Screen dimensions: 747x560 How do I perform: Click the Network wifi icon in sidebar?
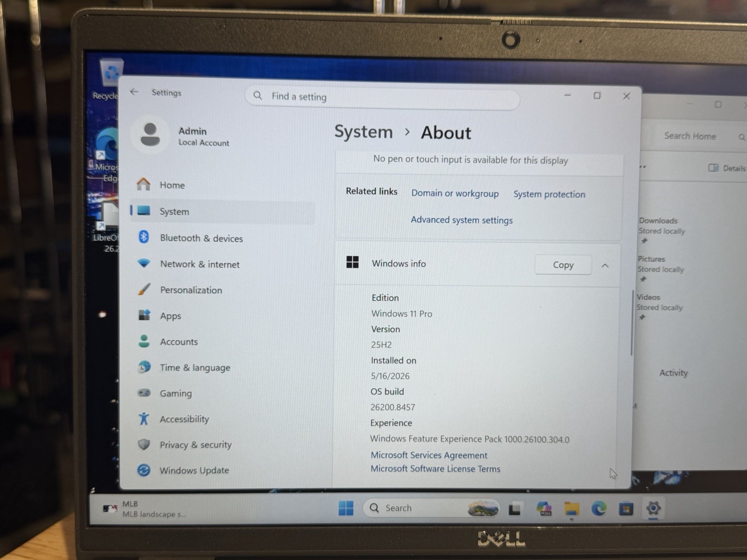(x=144, y=263)
